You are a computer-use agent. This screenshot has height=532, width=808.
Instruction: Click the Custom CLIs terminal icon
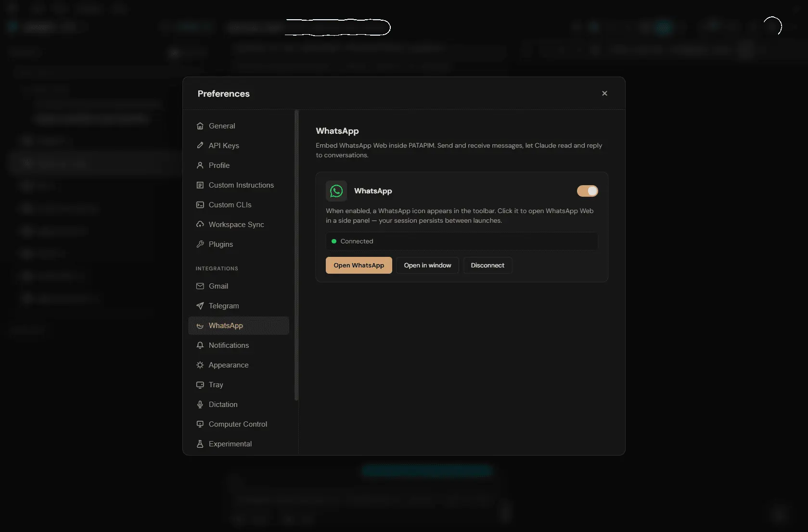click(x=200, y=205)
